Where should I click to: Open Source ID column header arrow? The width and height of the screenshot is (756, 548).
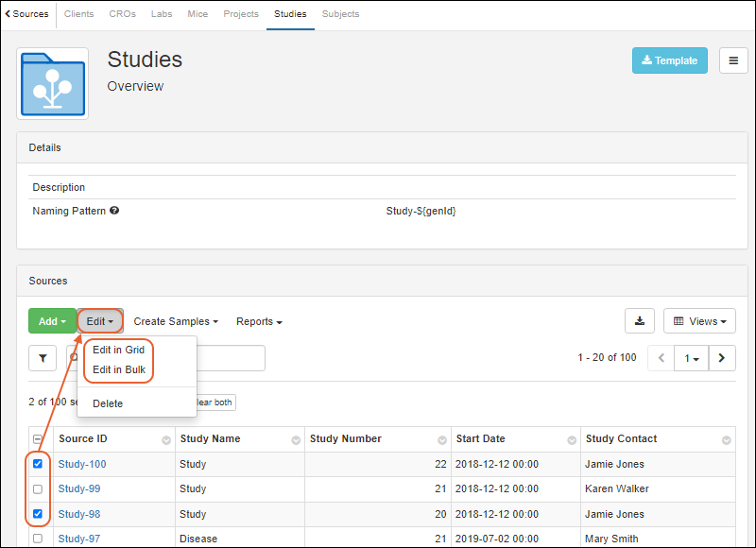(x=166, y=440)
